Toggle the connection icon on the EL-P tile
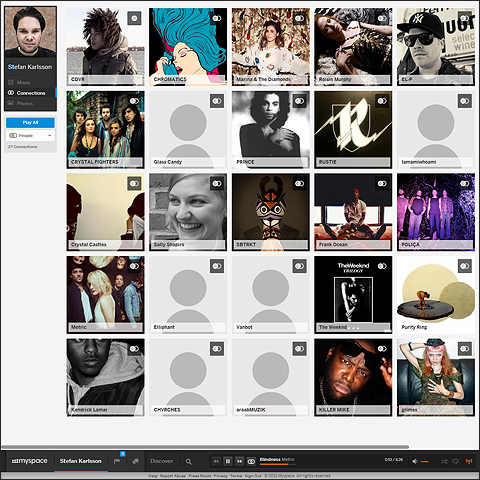Image resolution: width=480 pixels, height=480 pixels. [x=465, y=18]
